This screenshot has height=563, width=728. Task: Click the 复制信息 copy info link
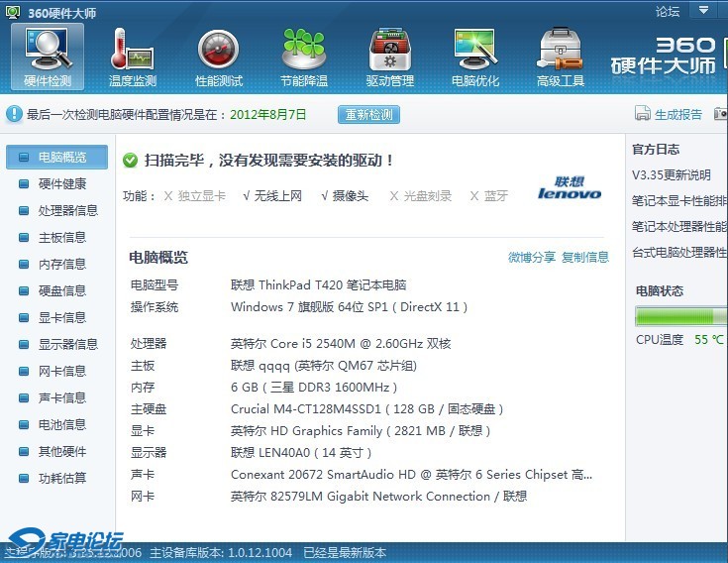[585, 257]
